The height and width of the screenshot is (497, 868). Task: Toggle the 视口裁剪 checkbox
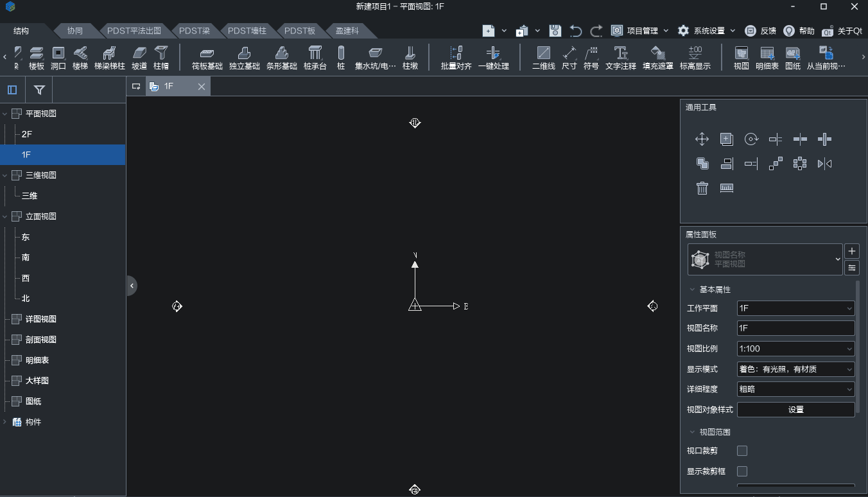tap(742, 451)
